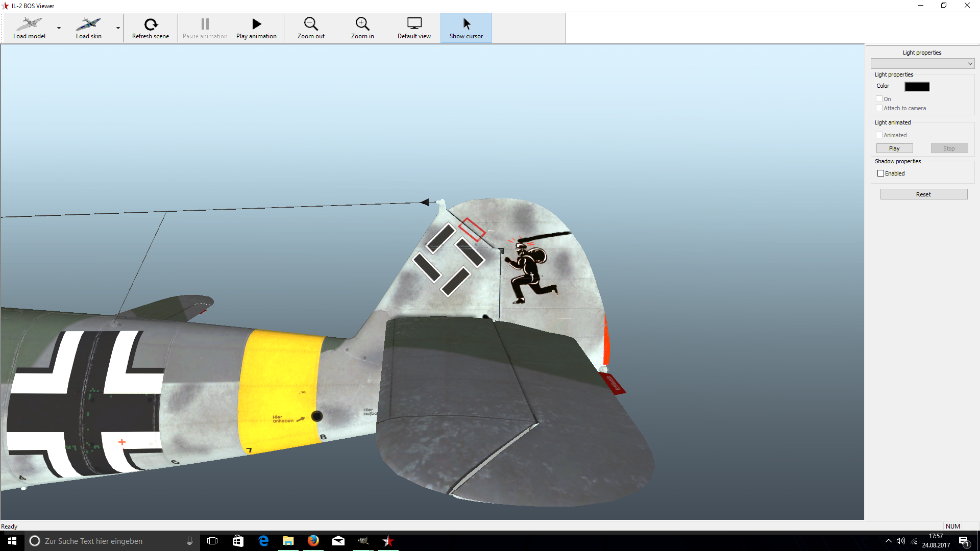
Task: Launch Microsoft Store from the taskbar
Action: tap(238, 541)
